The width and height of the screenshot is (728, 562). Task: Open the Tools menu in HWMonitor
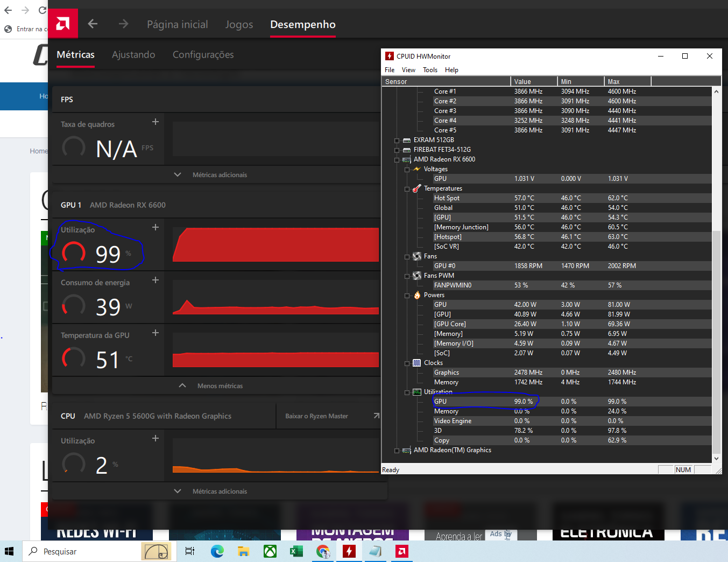[x=430, y=70]
